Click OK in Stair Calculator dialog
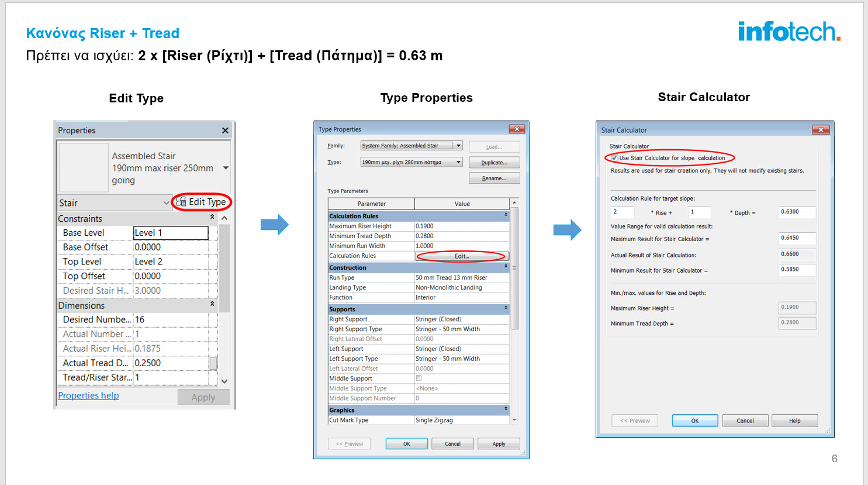This screenshot has height=485, width=868. pos(695,421)
